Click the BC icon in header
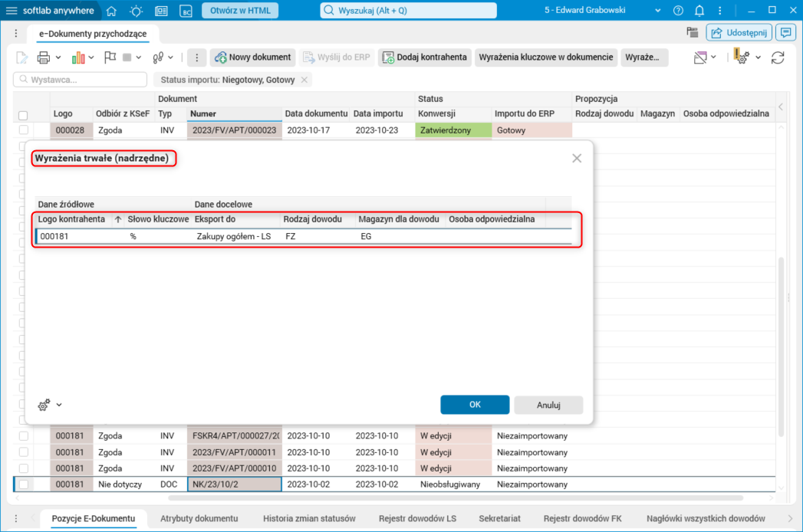The image size is (803, 532). (x=186, y=11)
